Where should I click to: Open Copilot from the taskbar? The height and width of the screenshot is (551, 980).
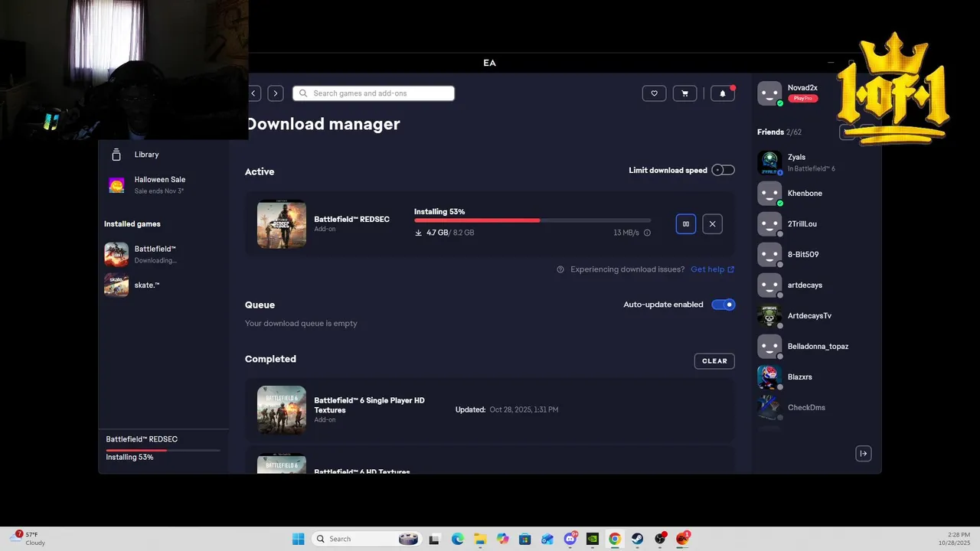(502, 539)
